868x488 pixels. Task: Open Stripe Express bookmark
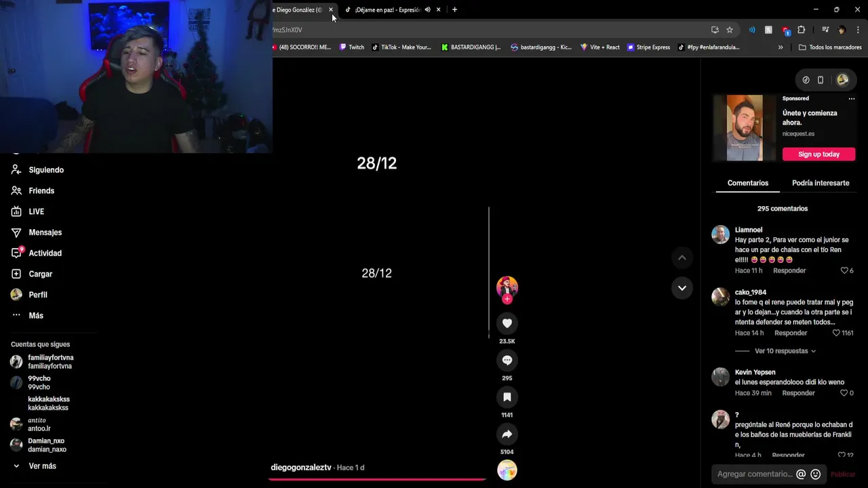click(648, 47)
